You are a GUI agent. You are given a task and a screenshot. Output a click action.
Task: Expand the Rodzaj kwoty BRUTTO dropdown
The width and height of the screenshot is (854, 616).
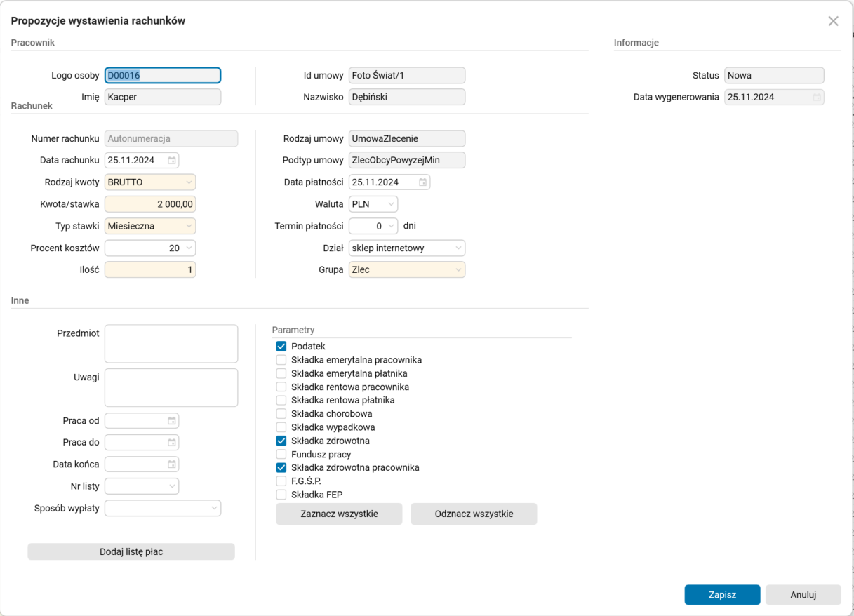pos(189,182)
